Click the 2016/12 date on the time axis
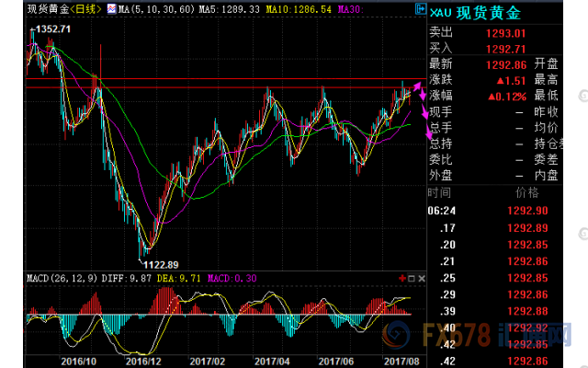The image size is (588, 368). (142, 362)
